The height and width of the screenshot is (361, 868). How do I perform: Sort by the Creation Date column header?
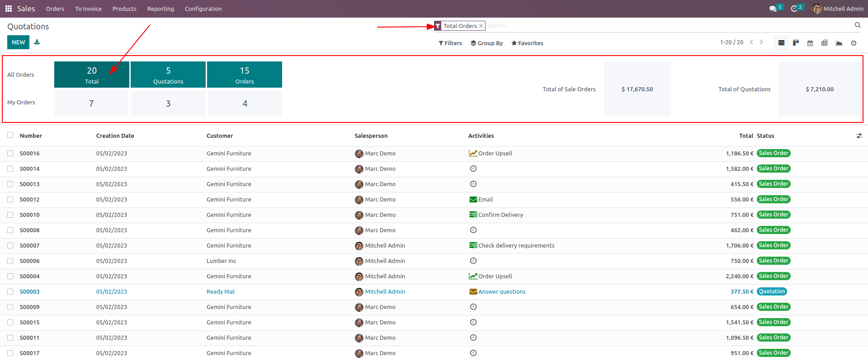(115, 136)
